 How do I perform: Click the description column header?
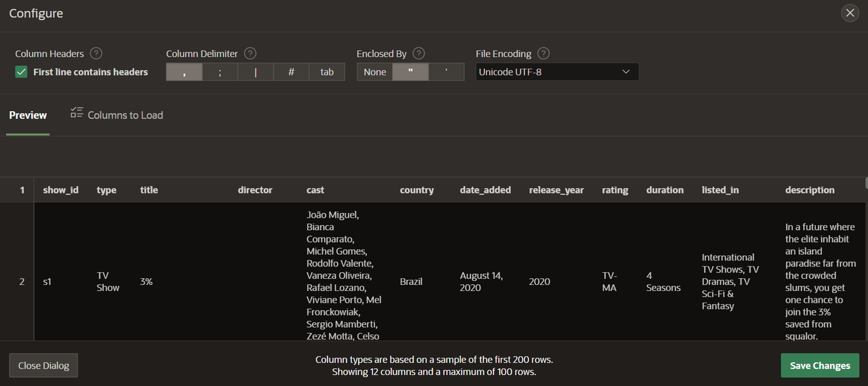810,190
